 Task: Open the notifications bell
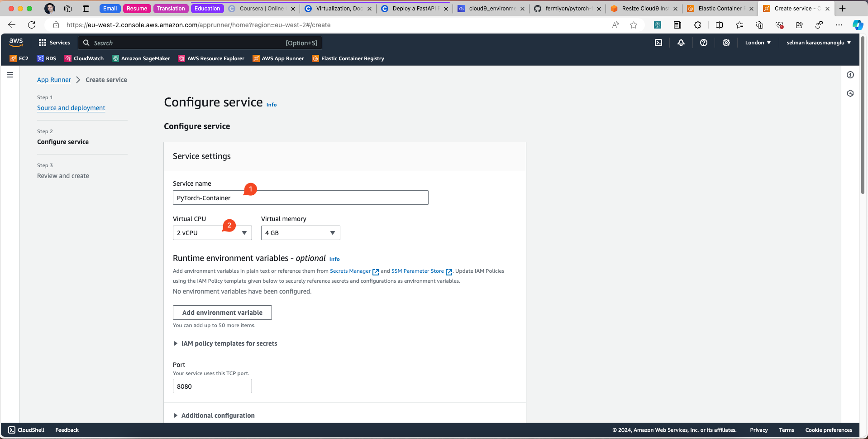(681, 43)
